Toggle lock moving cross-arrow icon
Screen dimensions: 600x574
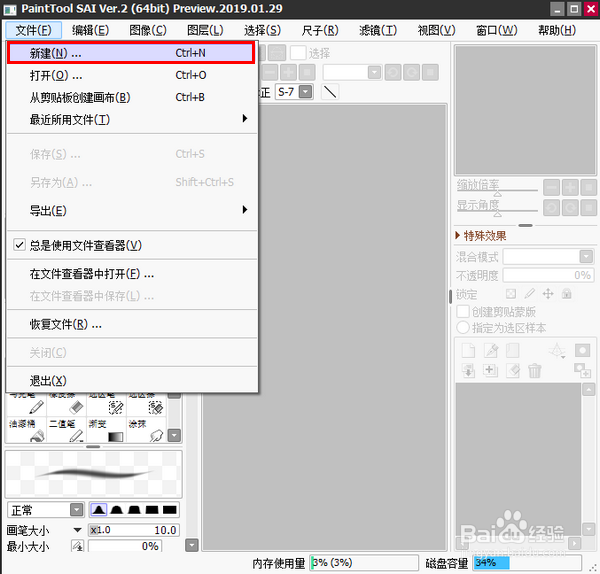[548, 294]
